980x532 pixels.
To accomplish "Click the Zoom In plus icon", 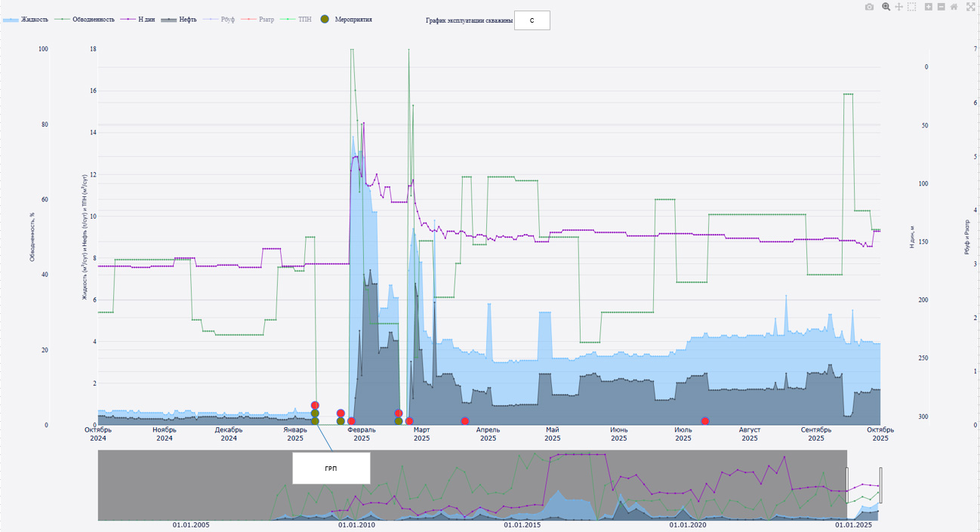I will click(x=929, y=7).
